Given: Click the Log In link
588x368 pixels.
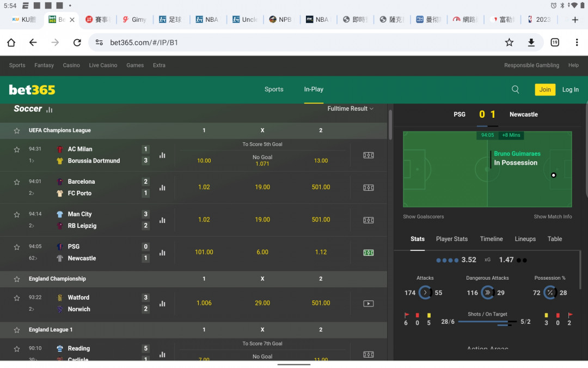Looking at the screenshot, I should (570, 89).
